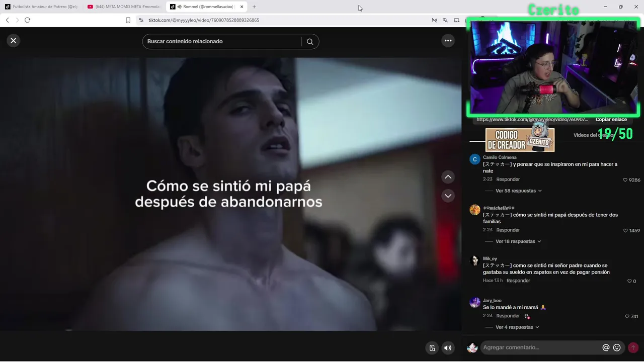The image size is (644, 362).
Task: Expand 'Ver 58 respuestas'
Action: click(x=519, y=191)
